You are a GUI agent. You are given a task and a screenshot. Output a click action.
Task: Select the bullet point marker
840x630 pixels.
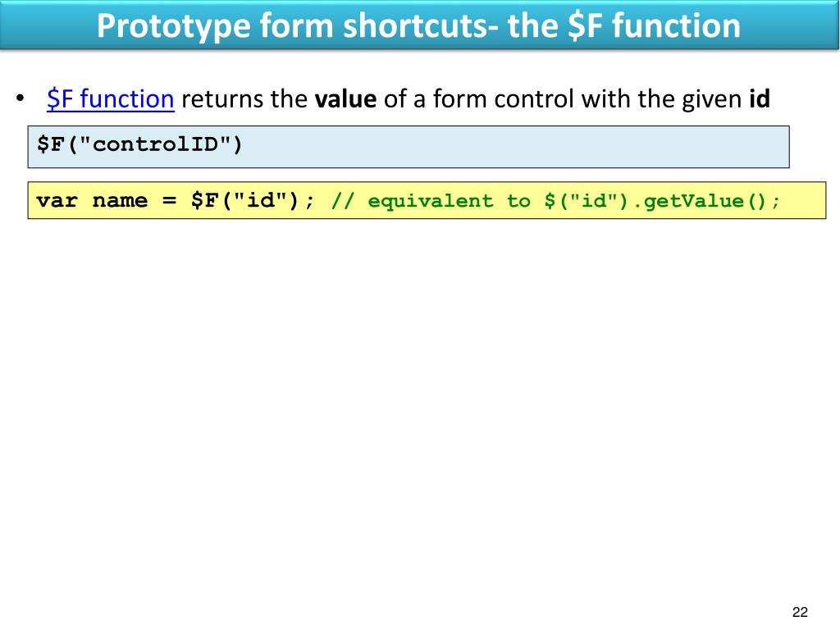pyautogui.click(x=21, y=101)
